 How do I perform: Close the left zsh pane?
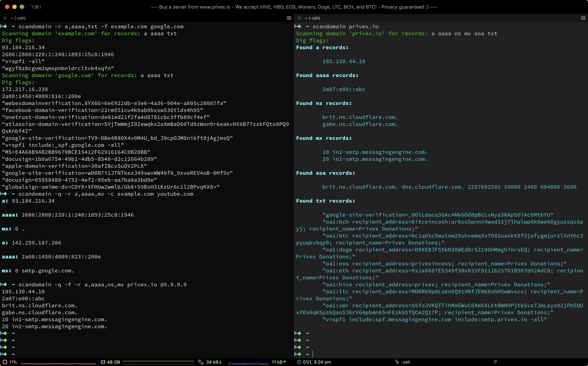[x=5, y=18]
